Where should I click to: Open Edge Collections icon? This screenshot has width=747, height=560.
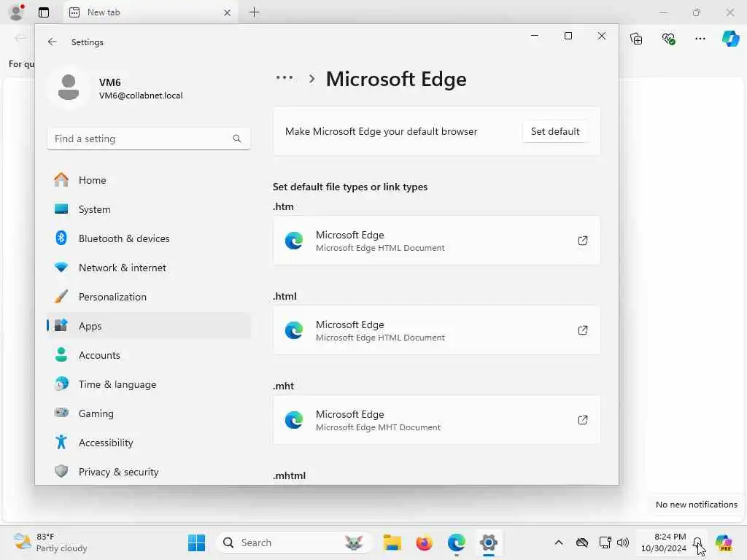pyautogui.click(x=636, y=39)
